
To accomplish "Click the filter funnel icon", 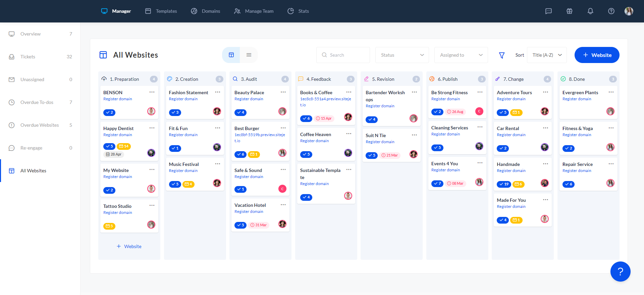I will pos(502,55).
